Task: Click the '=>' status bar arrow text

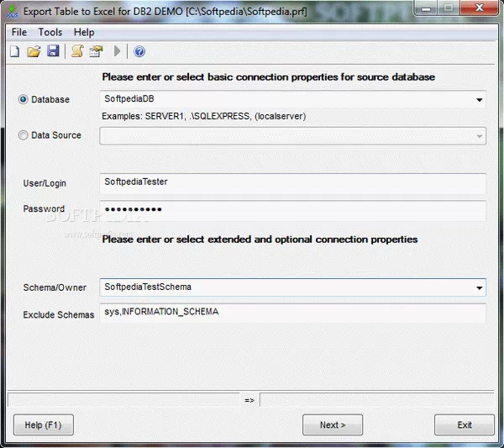Action: click(x=249, y=400)
